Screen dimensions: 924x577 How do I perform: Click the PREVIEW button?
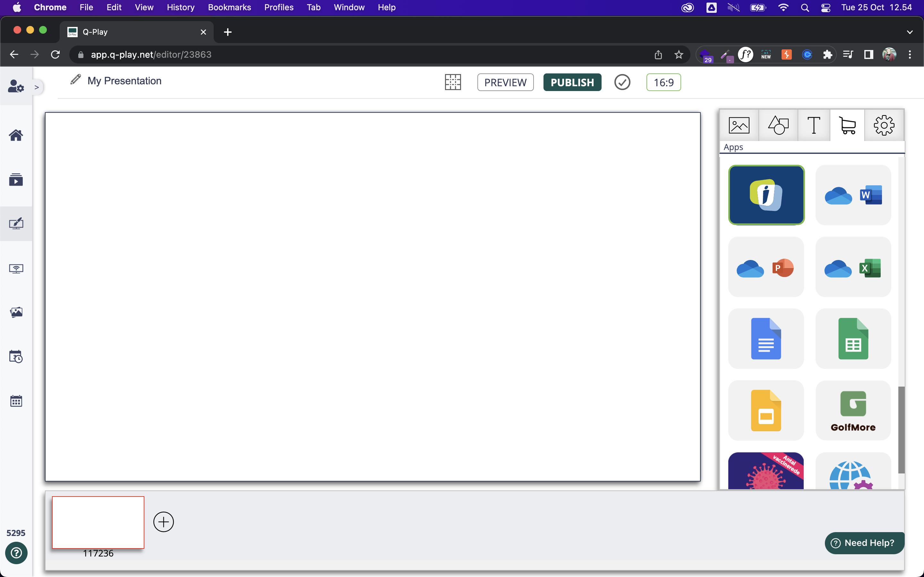(x=506, y=82)
